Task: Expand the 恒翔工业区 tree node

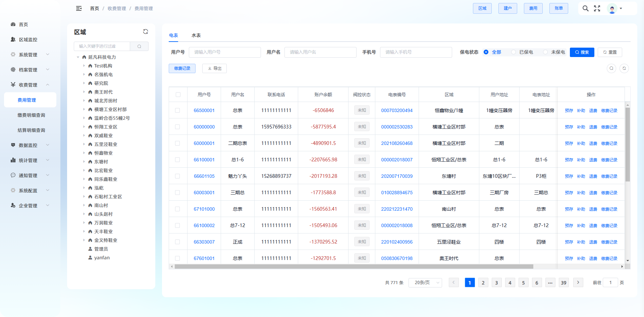Action: 84,127
